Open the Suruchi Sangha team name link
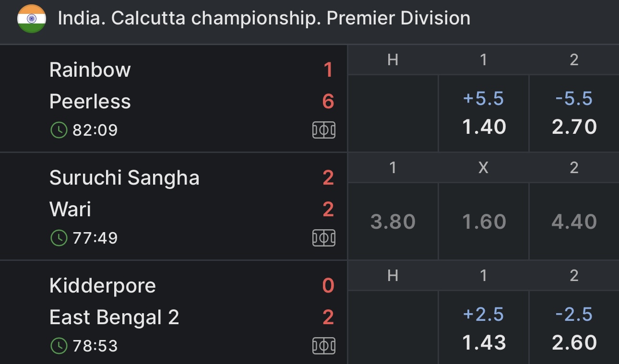The height and width of the screenshot is (364, 619). click(124, 178)
